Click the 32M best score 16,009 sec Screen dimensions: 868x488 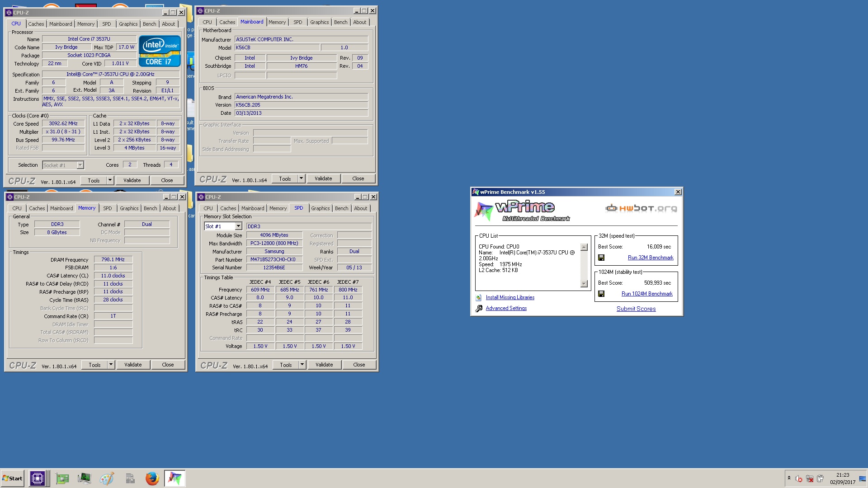pyautogui.click(x=659, y=247)
